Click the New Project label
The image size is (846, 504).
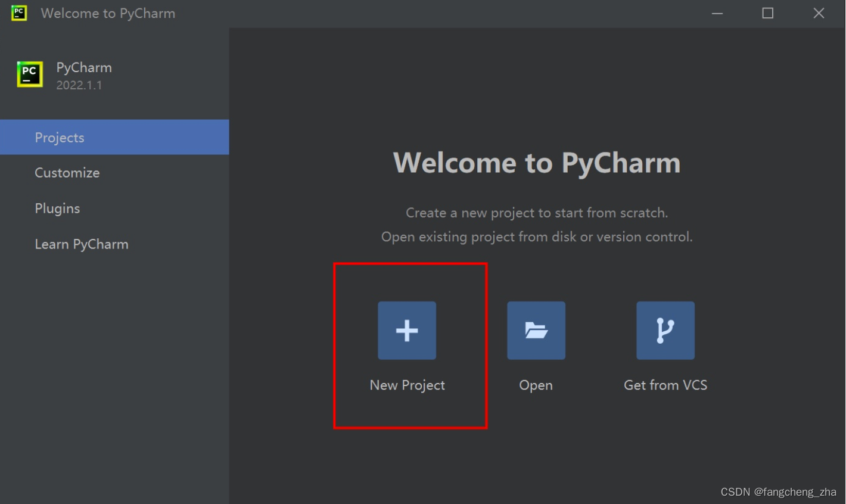408,385
